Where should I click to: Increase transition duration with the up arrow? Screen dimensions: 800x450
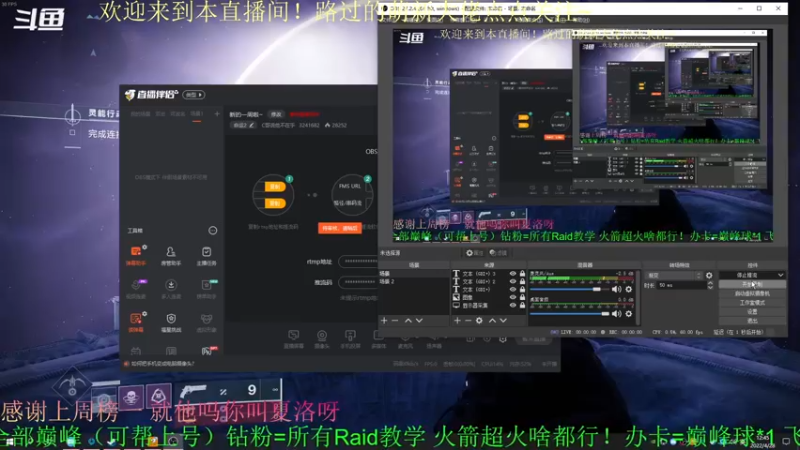[710, 283]
